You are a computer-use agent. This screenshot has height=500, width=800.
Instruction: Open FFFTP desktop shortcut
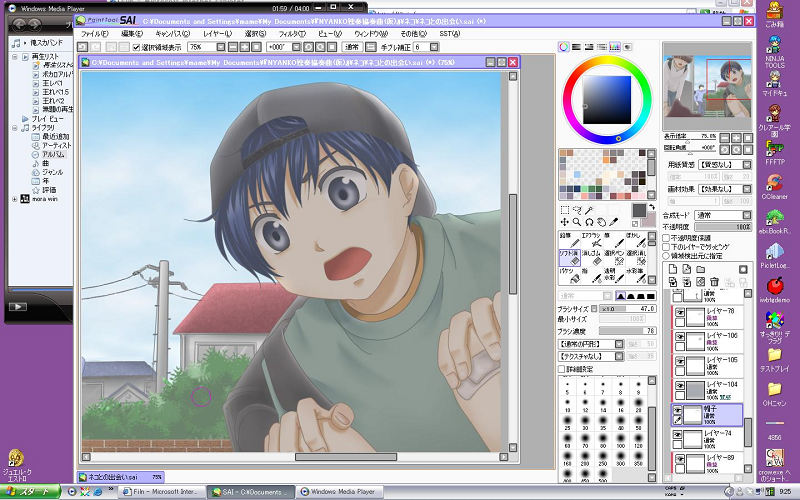click(x=774, y=152)
